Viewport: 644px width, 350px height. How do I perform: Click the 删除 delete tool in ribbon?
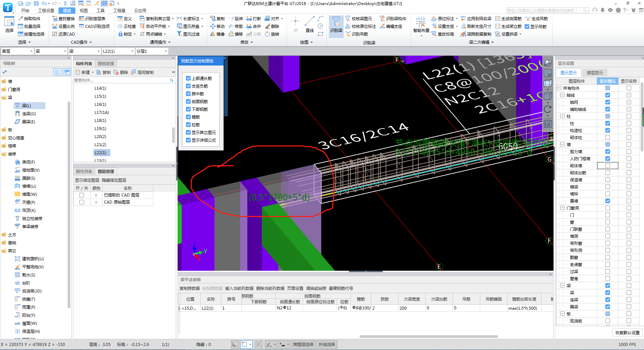272,26
